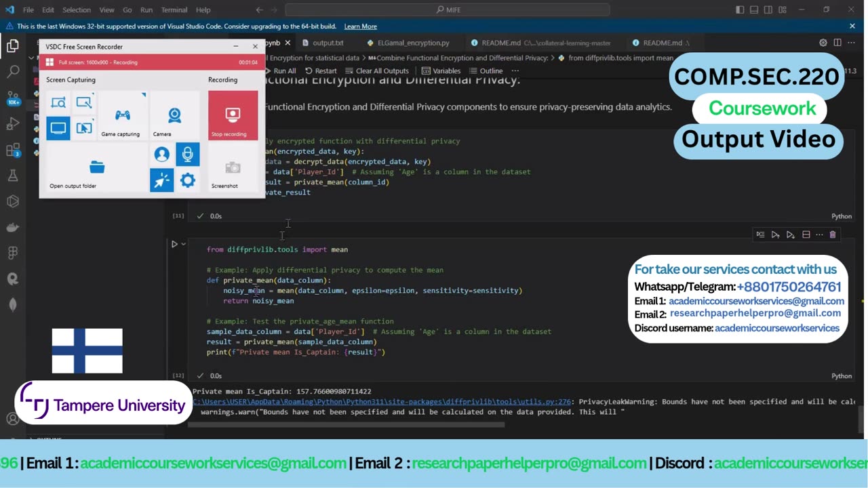Open the Variables panel from notebook toolbar

(x=441, y=70)
